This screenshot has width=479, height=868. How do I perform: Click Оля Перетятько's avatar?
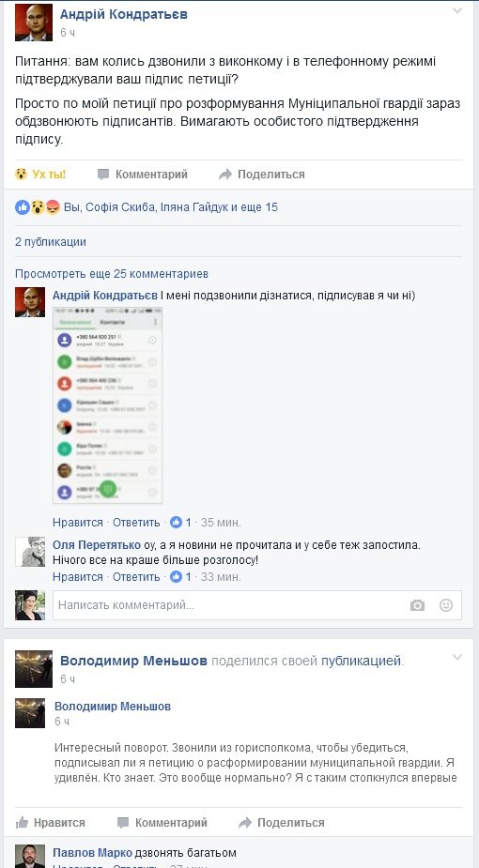[30, 552]
